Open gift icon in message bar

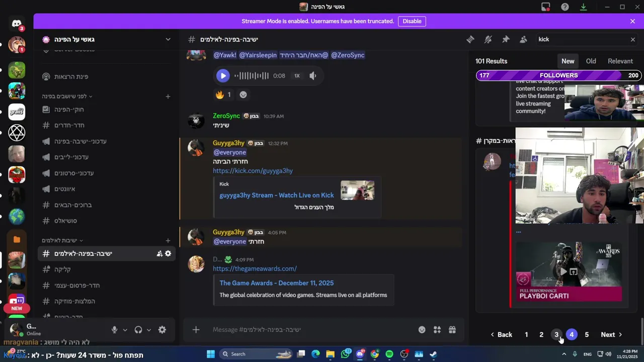coord(452,330)
